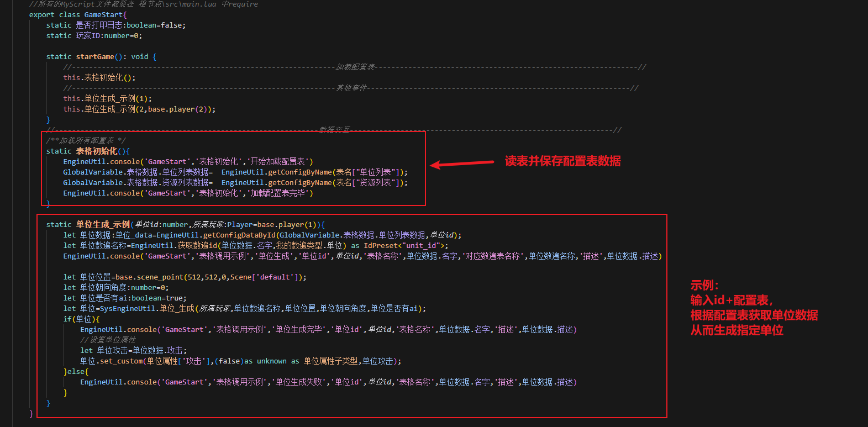Click the GameStart class name in export line
The width and height of the screenshot is (868, 427).
tap(103, 15)
